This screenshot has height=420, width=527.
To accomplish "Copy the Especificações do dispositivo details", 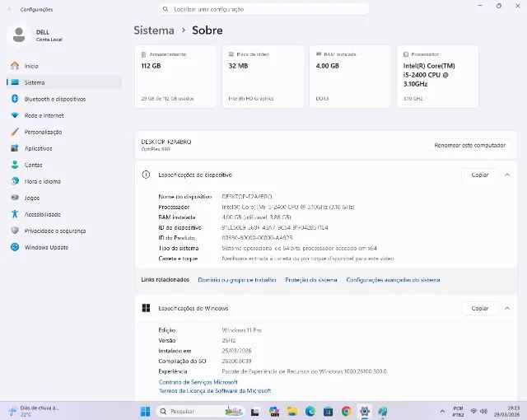I will click(x=479, y=175).
